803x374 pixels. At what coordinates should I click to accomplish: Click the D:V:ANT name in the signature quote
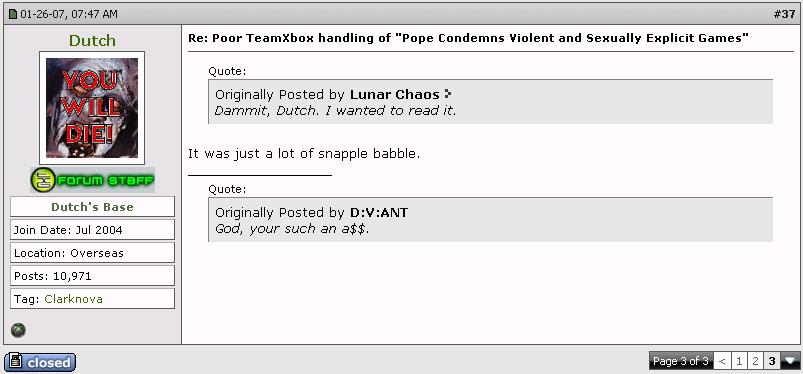379,213
